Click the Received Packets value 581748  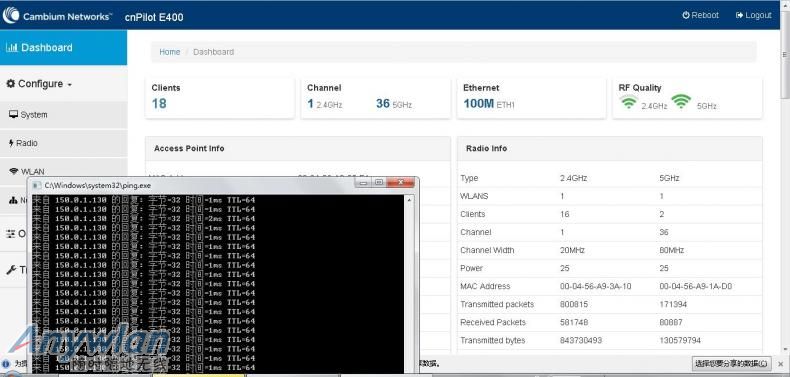(x=574, y=323)
